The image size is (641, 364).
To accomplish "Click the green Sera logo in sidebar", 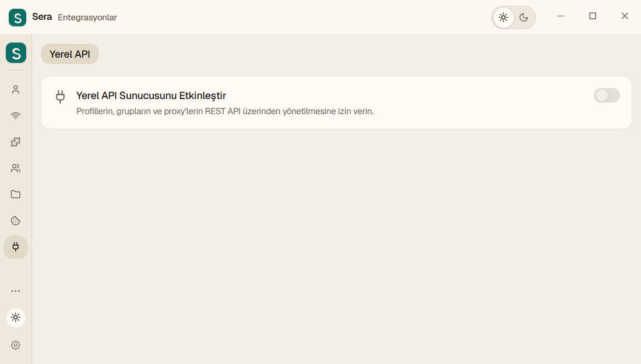I will (x=16, y=52).
